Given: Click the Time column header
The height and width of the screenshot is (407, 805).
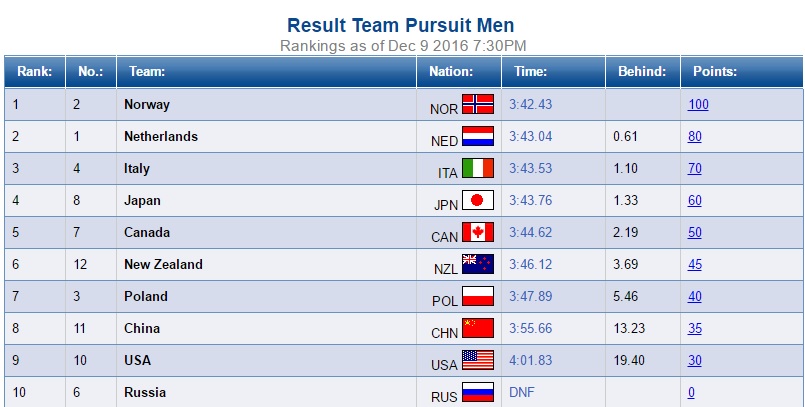Looking at the screenshot, I should click(530, 72).
